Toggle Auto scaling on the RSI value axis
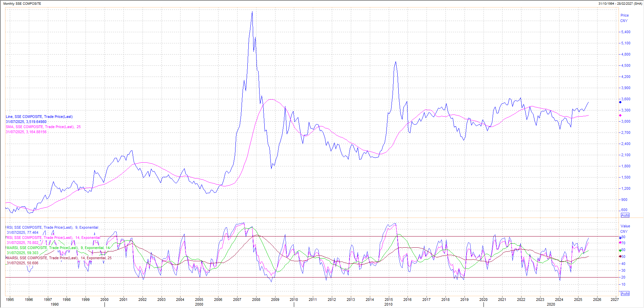The width and height of the screenshot is (644, 308). point(625,293)
